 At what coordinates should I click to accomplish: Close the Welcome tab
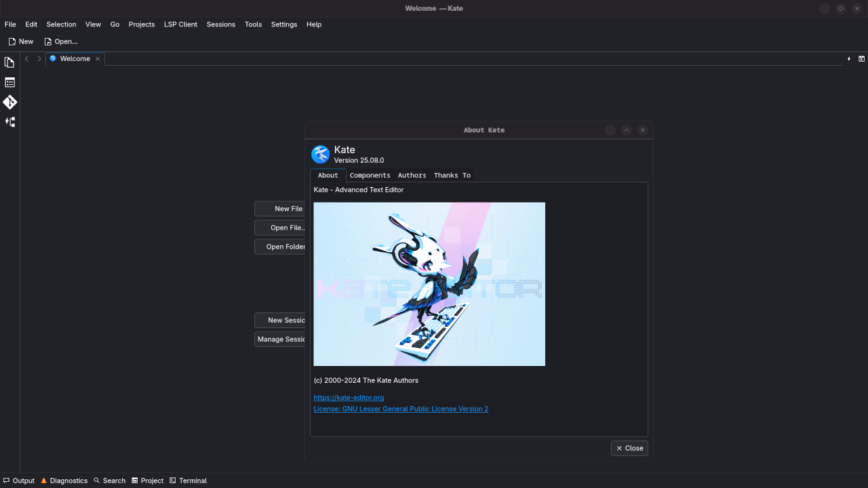[x=98, y=59]
